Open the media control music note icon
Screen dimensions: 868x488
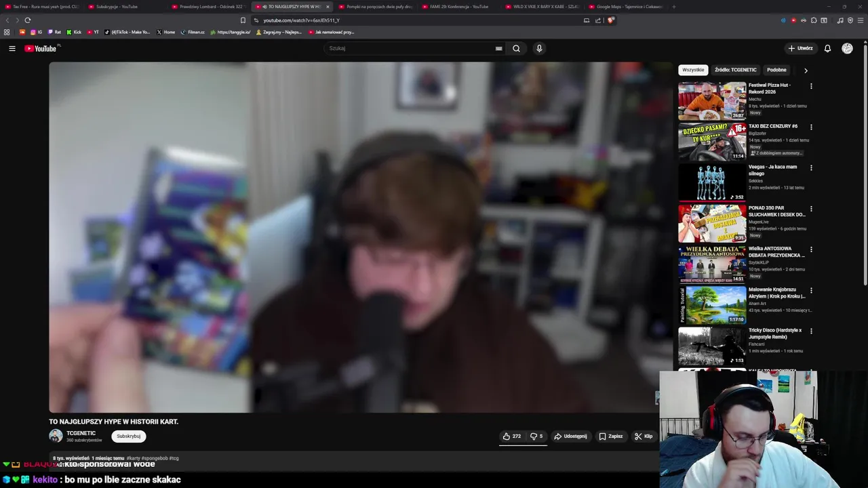(x=840, y=20)
